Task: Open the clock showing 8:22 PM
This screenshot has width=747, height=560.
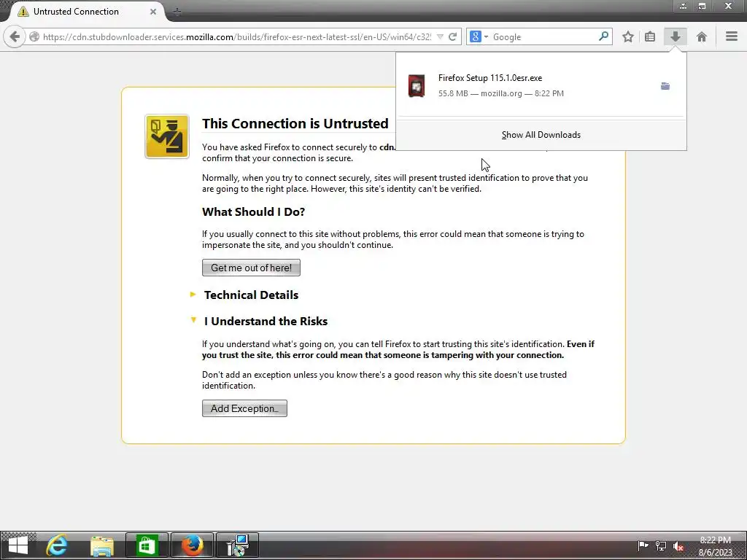Action: coord(715,546)
